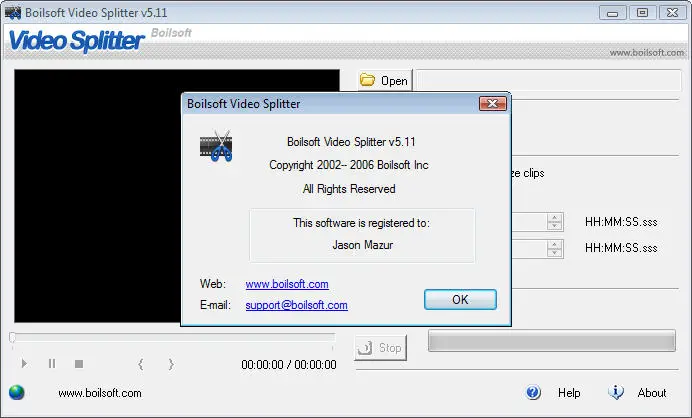Click the app icon in title bar

click(13, 12)
